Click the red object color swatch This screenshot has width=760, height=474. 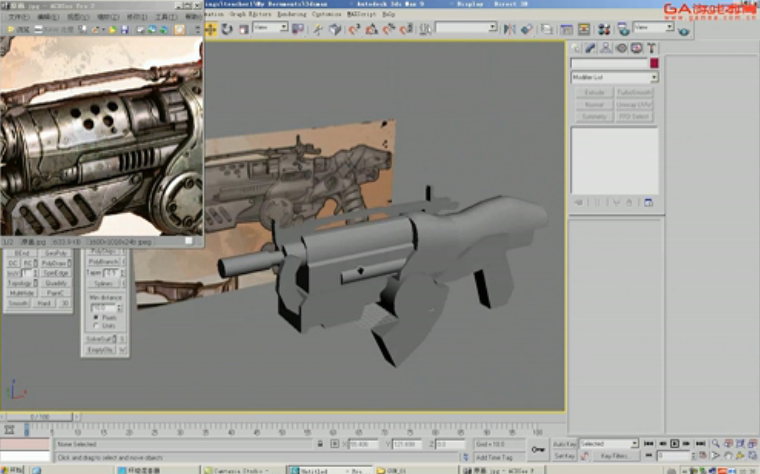(x=654, y=63)
